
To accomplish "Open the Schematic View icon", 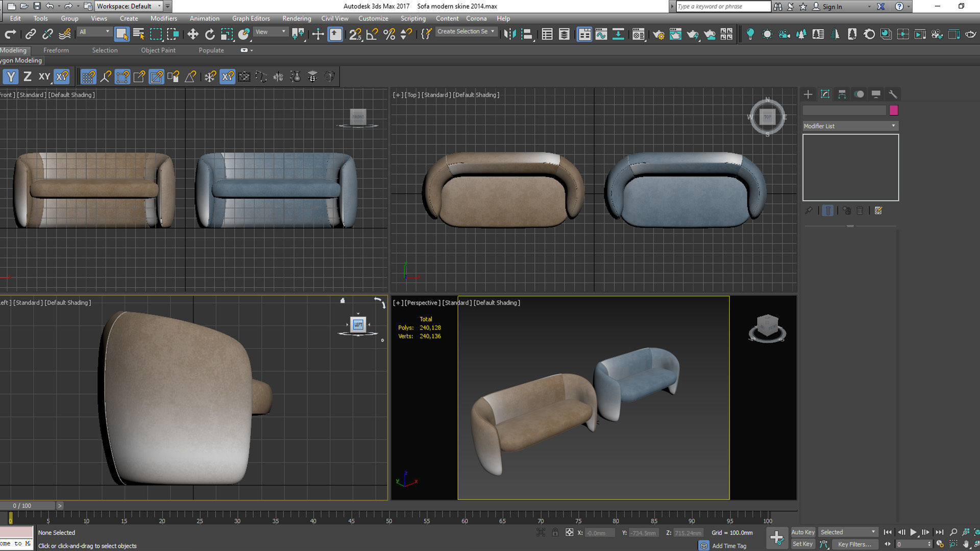I will (618, 34).
